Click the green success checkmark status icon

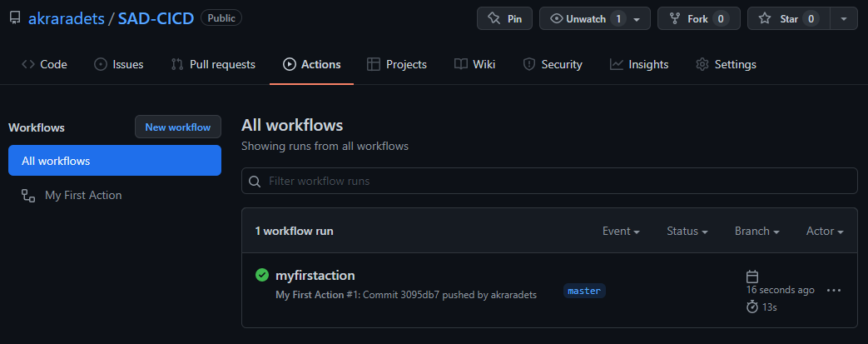262,275
